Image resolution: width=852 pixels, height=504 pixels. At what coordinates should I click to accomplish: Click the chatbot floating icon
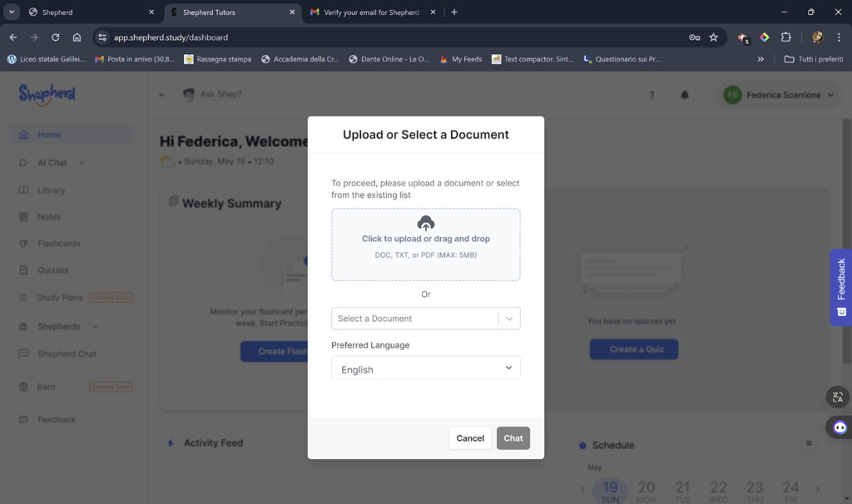840,427
